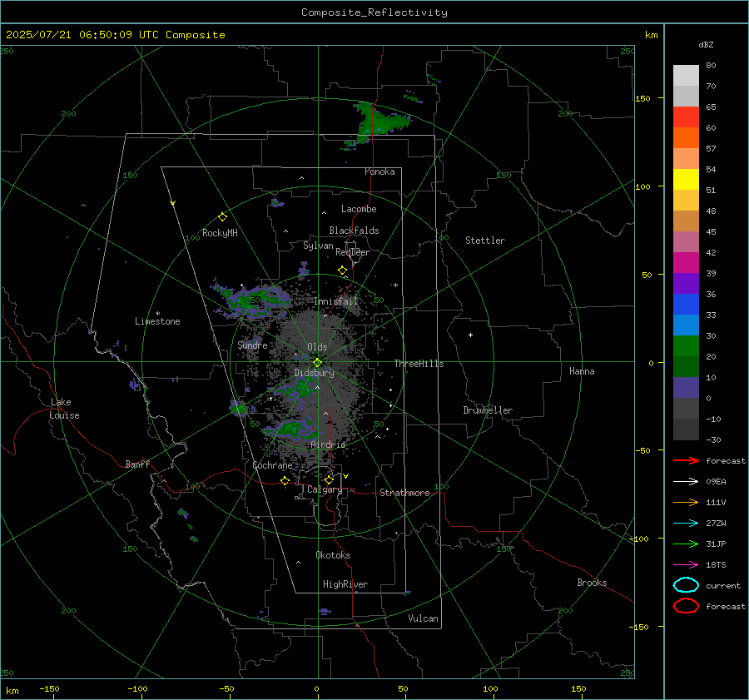
Task: Select the slate 0-10 dBZ color swatch
Action: click(x=686, y=387)
